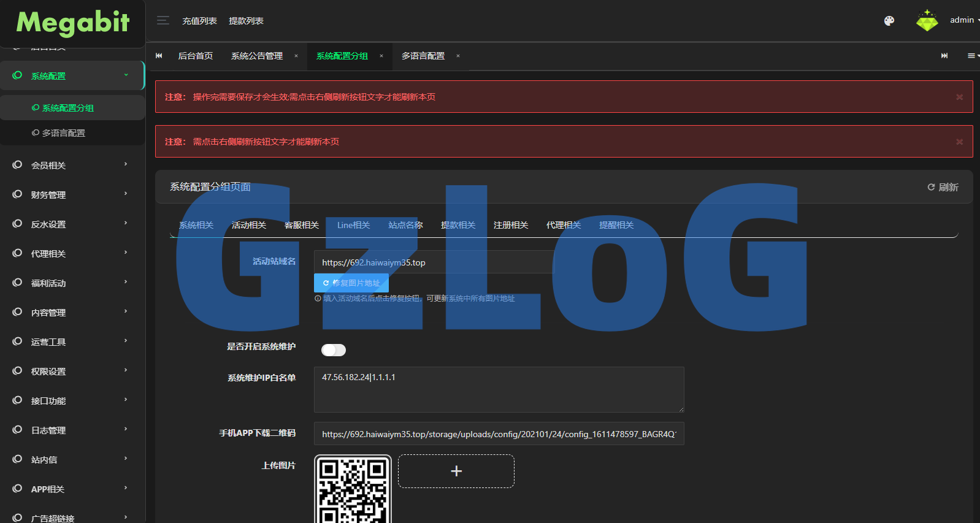Open 多语言配置 in the sidebar

click(x=63, y=133)
